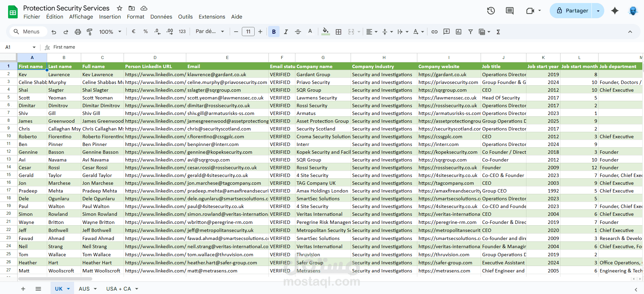Choose text color A icon

click(310, 32)
